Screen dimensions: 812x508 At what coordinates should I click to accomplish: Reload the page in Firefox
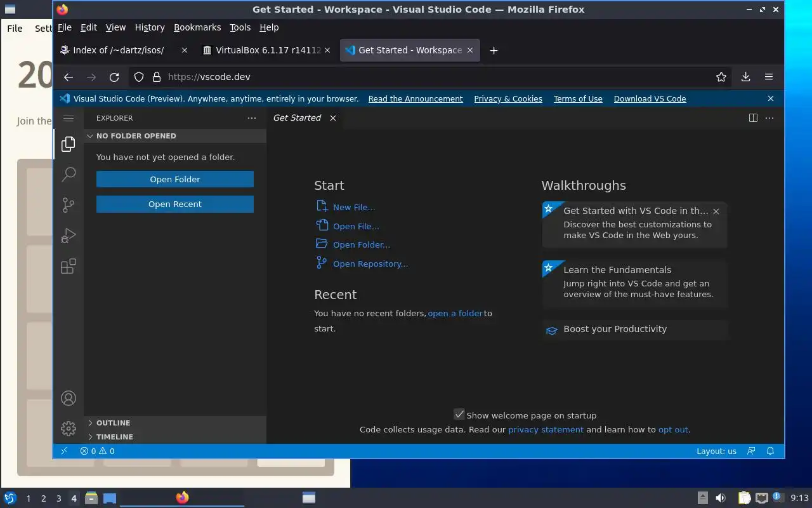point(114,77)
